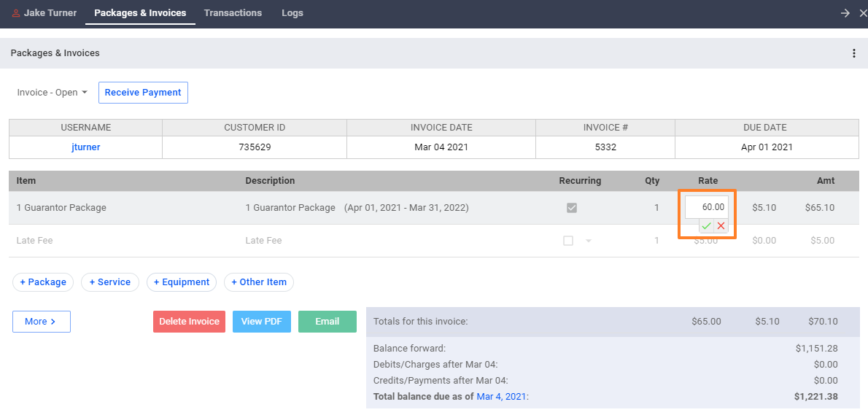Open the three-dot options menu
Image resolution: width=868 pixels, height=415 pixels.
click(854, 53)
